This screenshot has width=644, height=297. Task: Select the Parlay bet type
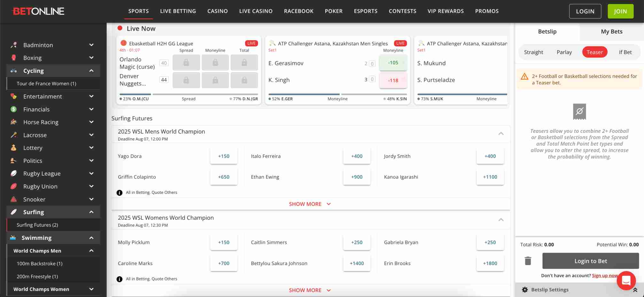tap(564, 52)
